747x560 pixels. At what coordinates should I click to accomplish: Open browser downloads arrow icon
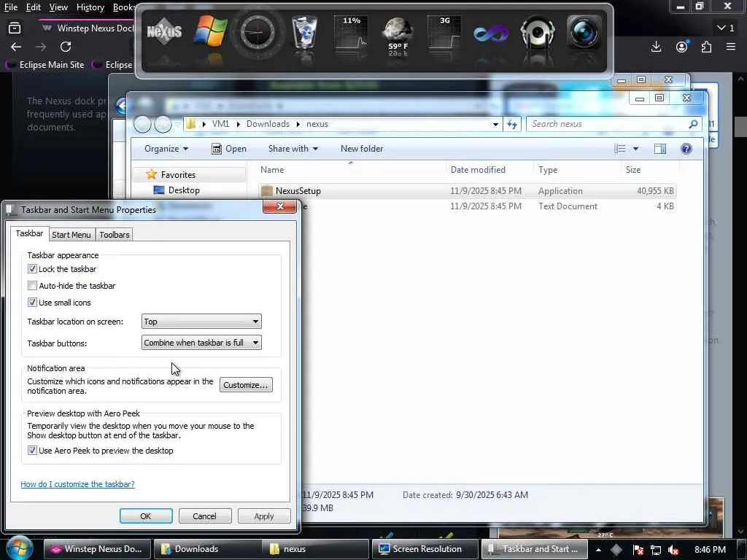pyautogui.click(x=656, y=47)
